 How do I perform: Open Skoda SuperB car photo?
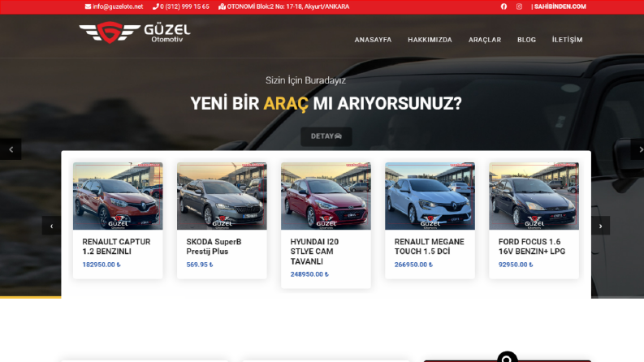222,196
